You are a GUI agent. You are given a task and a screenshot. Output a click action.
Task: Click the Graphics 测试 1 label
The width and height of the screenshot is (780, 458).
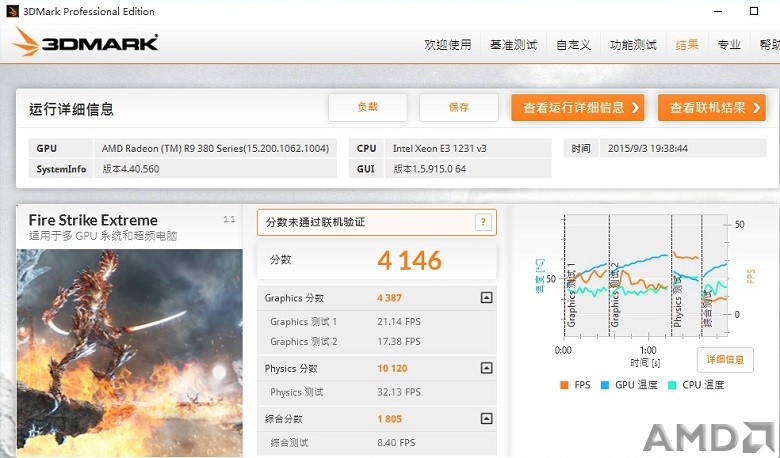303,322
